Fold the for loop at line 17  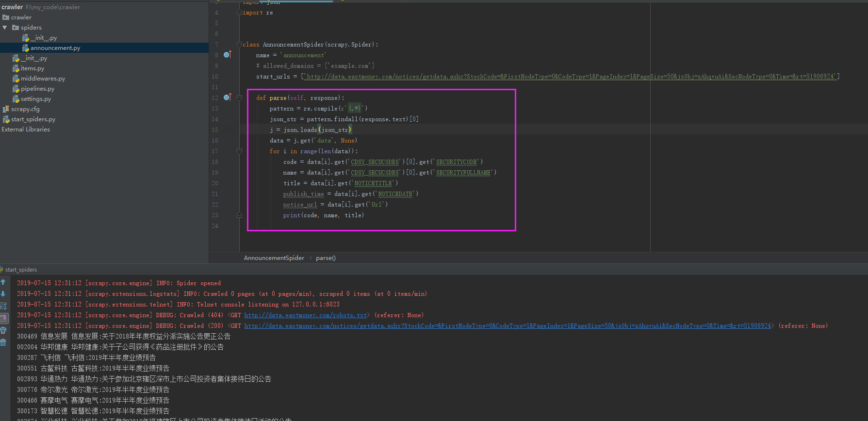[x=239, y=151]
